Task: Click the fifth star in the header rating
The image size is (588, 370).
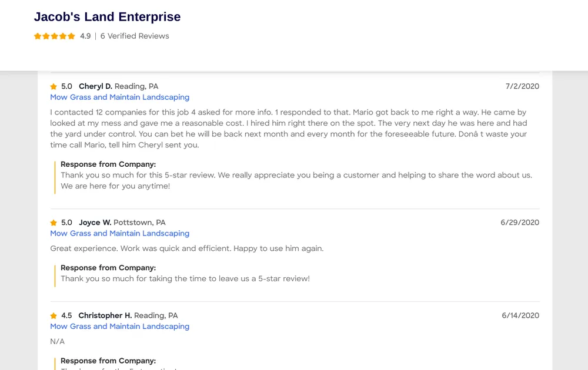Action: [x=72, y=36]
